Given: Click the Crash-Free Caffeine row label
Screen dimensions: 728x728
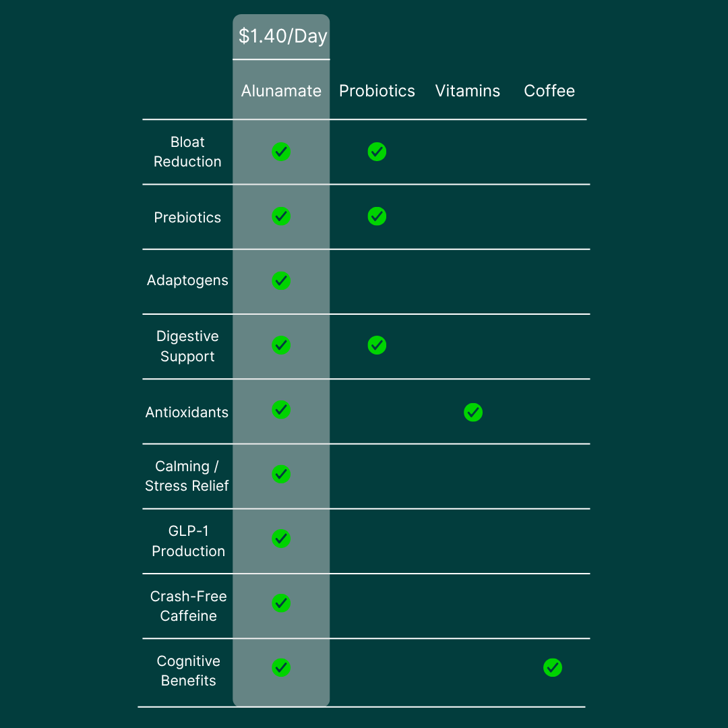Looking at the screenshot, I should (189, 606).
